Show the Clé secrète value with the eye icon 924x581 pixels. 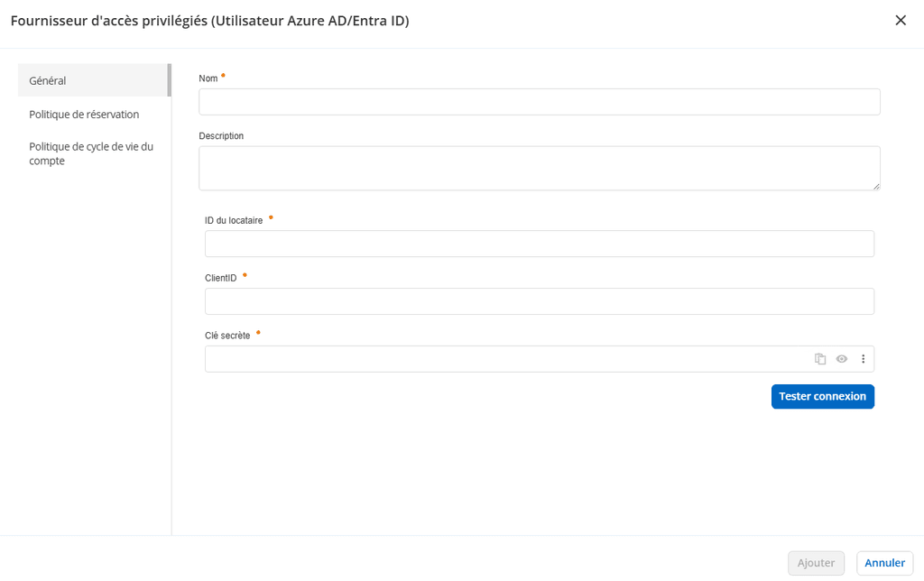click(x=841, y=358)
